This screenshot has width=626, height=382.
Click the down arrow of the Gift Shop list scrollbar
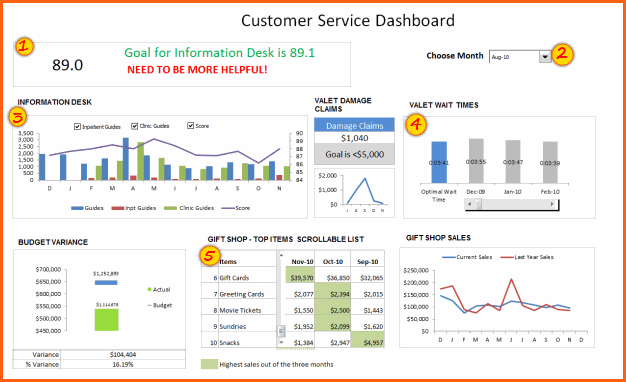pos(281,342)
